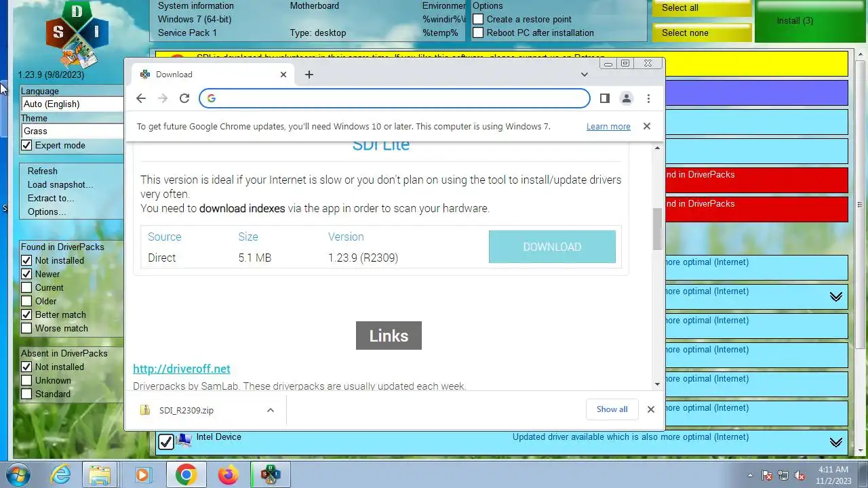Select the Download tab in Chrome
This screenshot has width=868, height=488.
click(x=214, y=75)
